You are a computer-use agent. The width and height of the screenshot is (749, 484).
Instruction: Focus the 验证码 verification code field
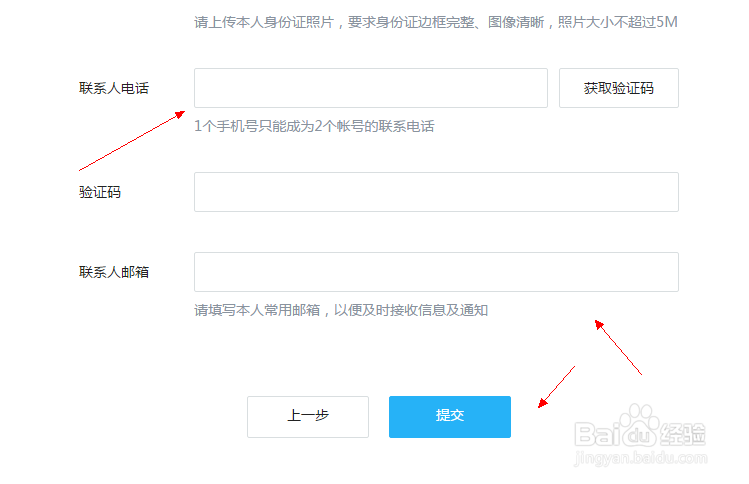[x=436, y=192]
